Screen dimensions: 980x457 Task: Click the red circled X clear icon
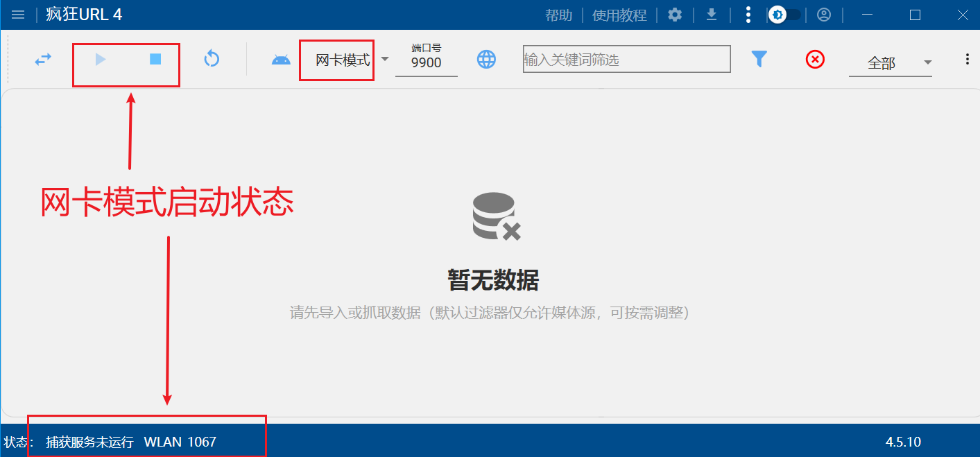click(x=815, y=60)
